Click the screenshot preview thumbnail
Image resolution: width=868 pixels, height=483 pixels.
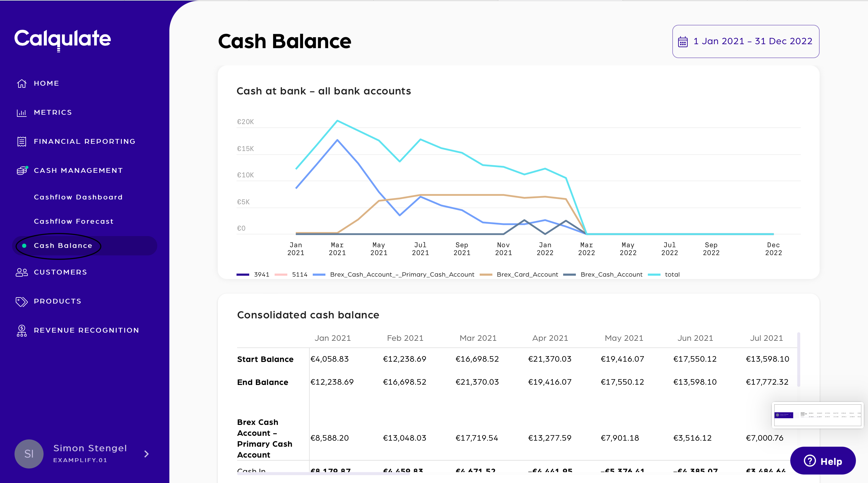click(x=817, y=415)
